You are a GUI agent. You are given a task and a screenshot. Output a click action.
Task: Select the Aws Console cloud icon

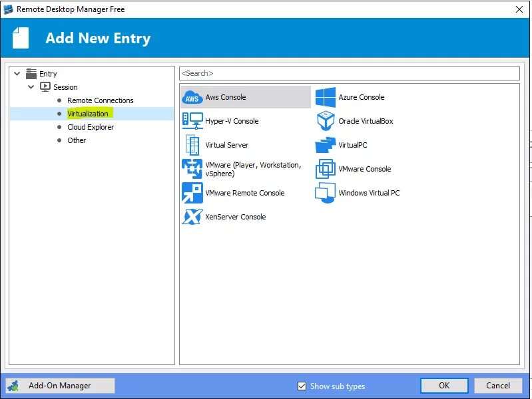(x=192, y=97)
